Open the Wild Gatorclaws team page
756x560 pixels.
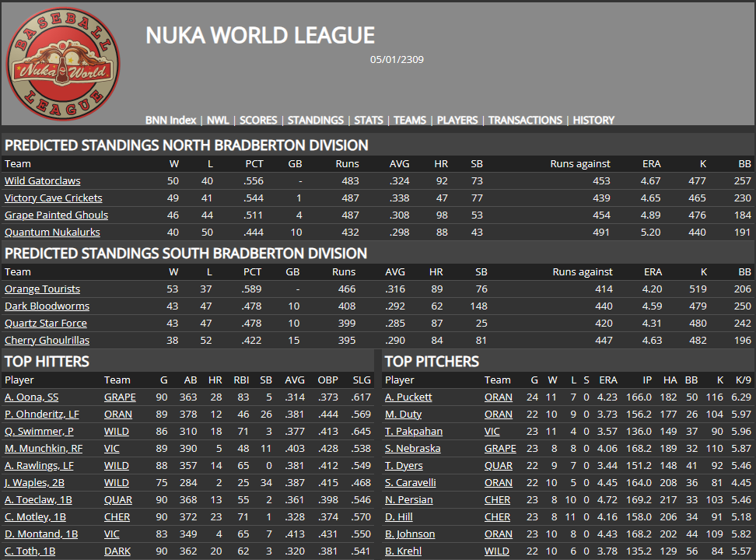[42, 181]
